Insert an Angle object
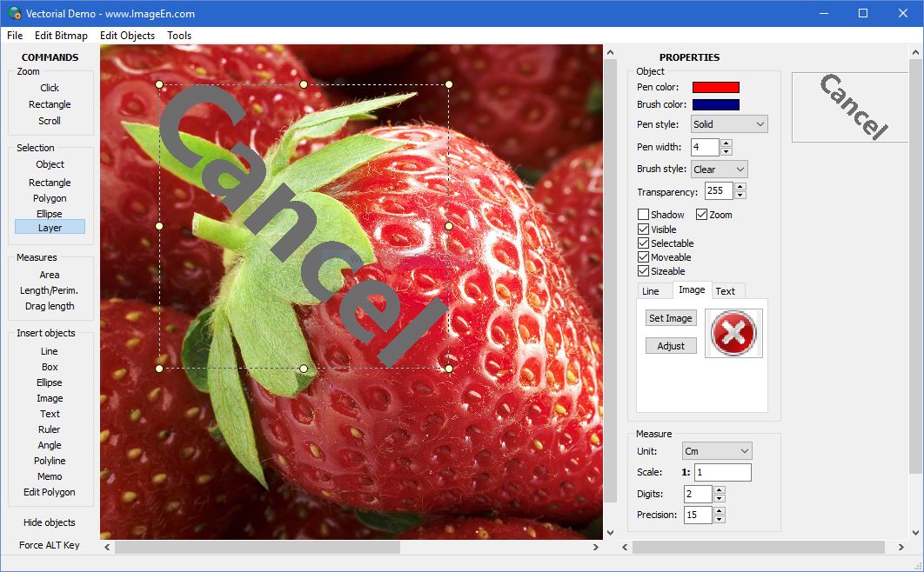This screenshot has height=572, width=924. [x=50, y=445]
